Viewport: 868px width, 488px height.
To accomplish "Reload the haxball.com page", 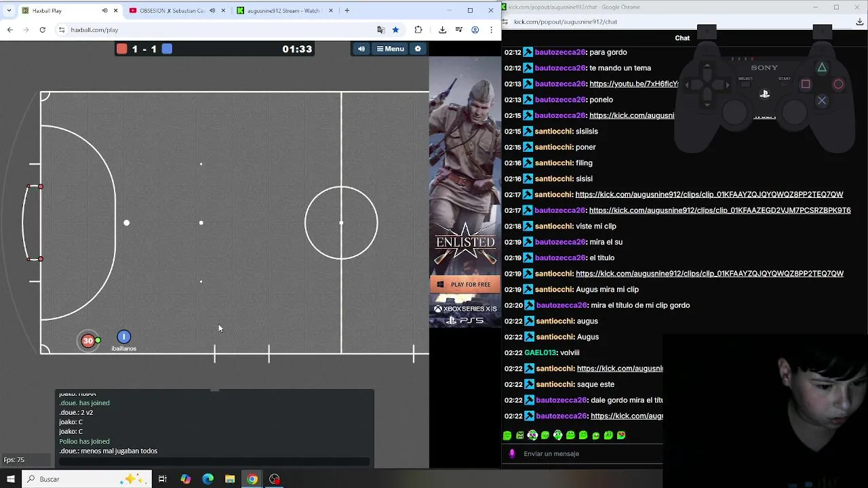I will pos(42,30).
